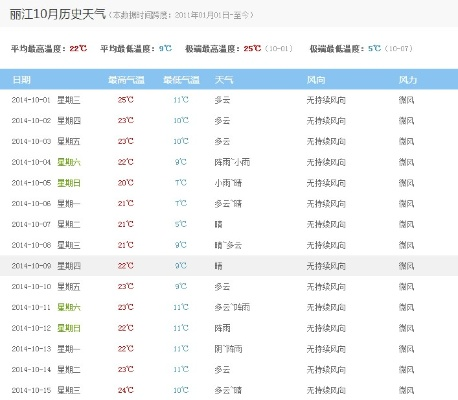Click weather 阵雨~小雨 in the 2014-10-04 row
The height and width of the screenshot is (400, 458).
232,162
